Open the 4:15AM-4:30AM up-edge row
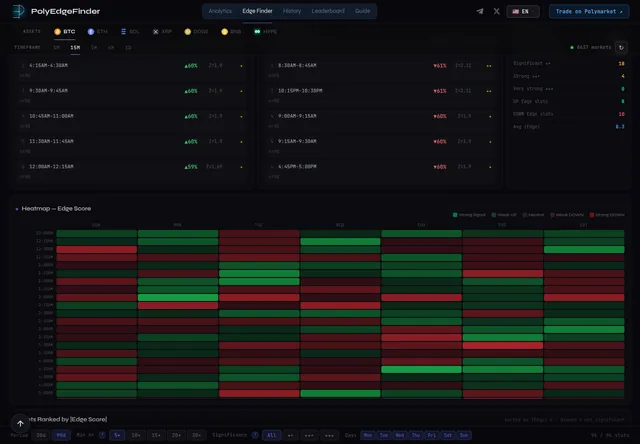 (x=132, y=70)
